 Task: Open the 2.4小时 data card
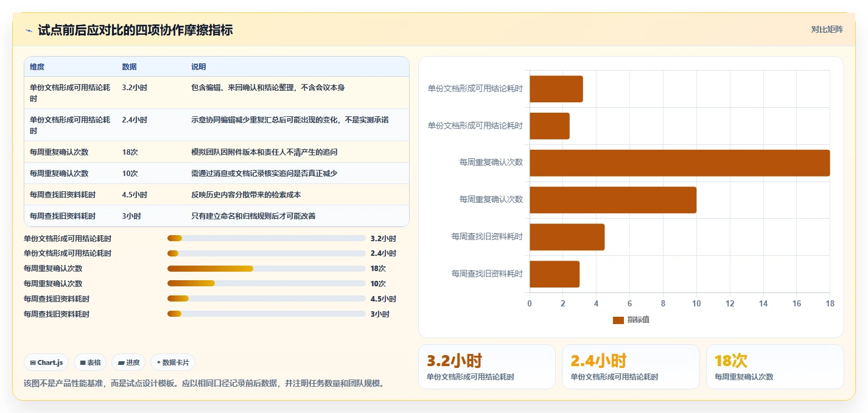pos(631,367)
